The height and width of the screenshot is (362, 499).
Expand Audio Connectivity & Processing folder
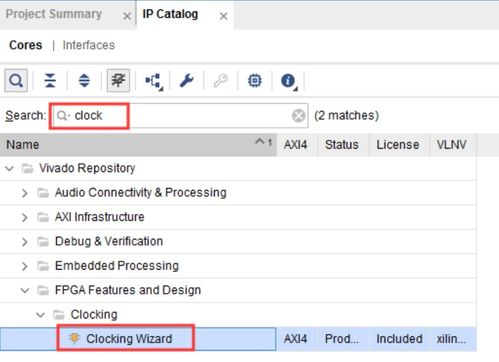(24, 193)
